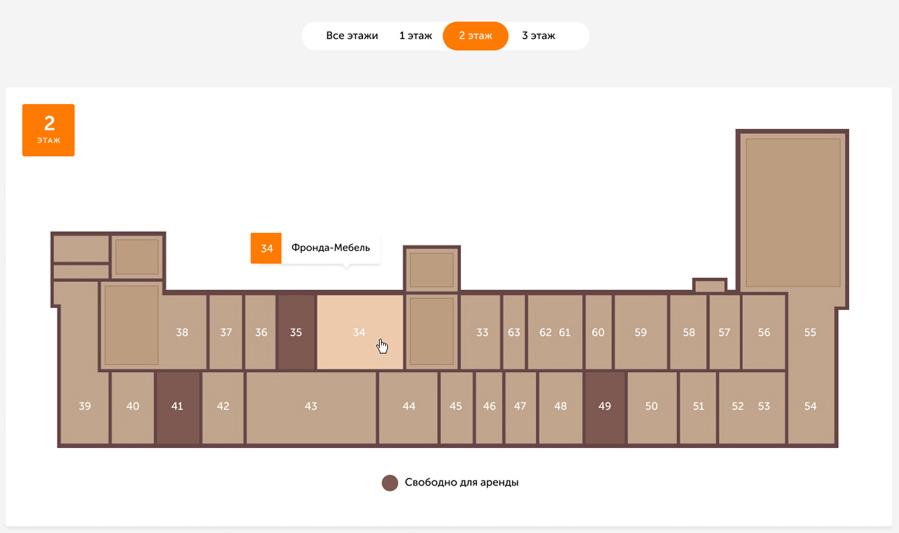Click the 'Свободно для аренды' legend dot

pyautogui.click(x=390, y=483)
